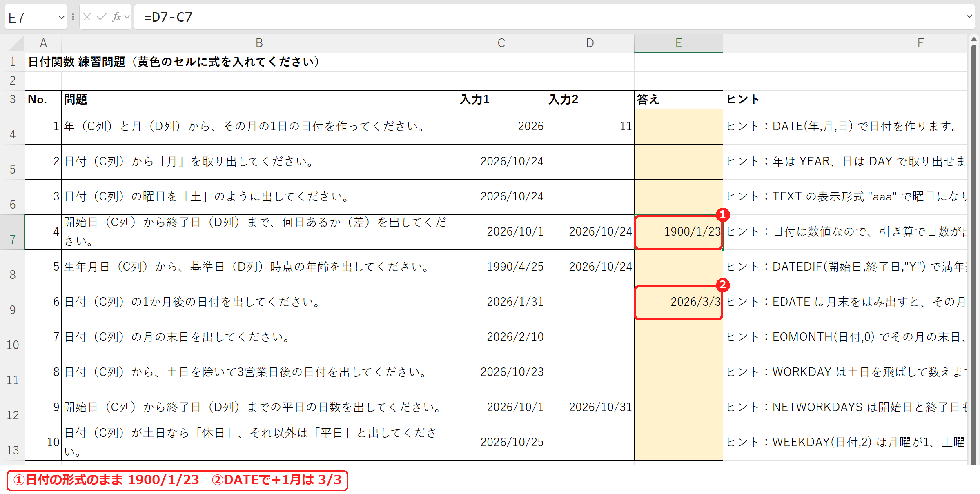The width and height of the screenshot is (980, 494).
Task: Click the three-dot handle beside Name Box
Action: click(x=73, y=17)
